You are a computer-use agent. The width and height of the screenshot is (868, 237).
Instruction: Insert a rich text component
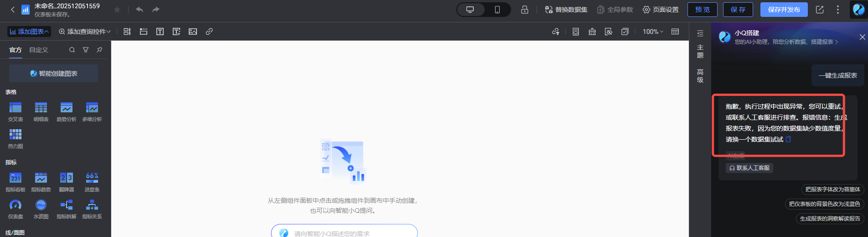pos(176,32)
